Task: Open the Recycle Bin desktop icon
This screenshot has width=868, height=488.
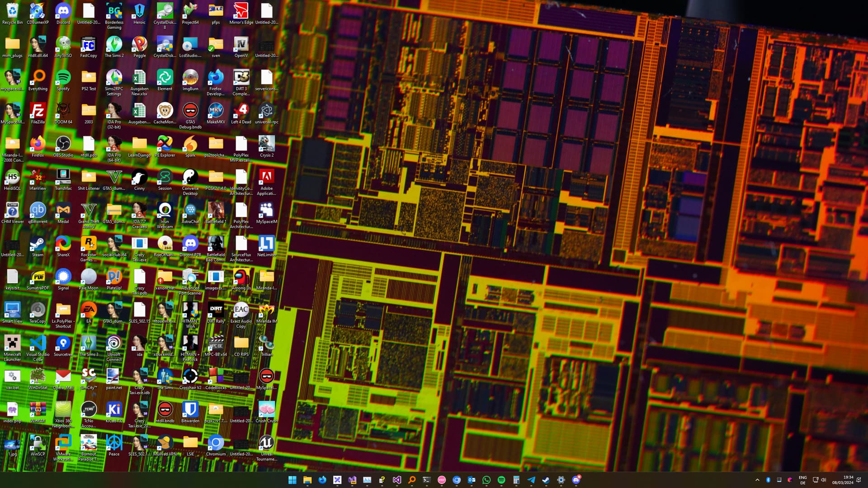Action: click(12, 14)
